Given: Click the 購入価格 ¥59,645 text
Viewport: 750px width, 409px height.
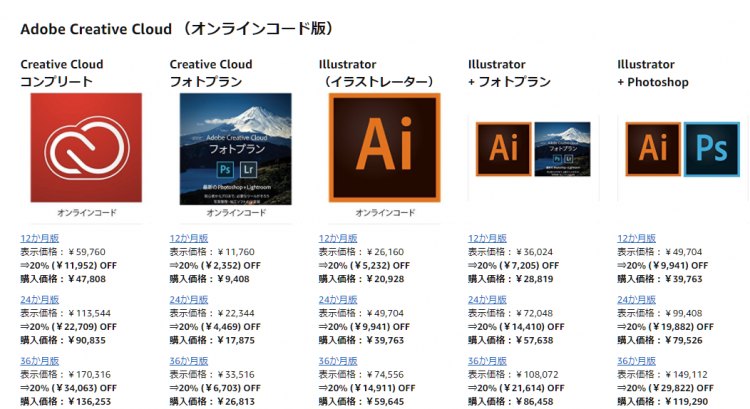Looking at the screenshot, I should pos(362,401).
